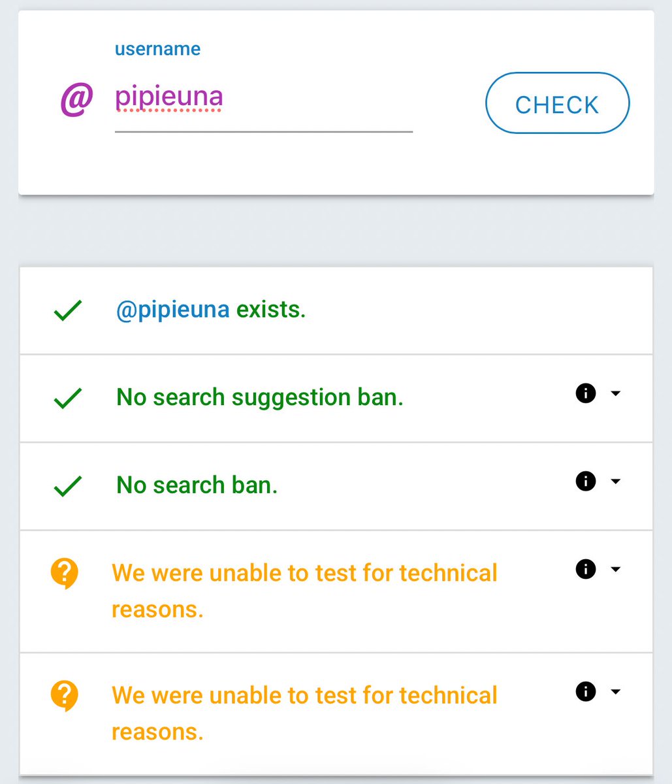The width and height of the screenshot is (672, 784).
Task: Click info icon on first unable-to-test row
Action: tap(586, 569)
